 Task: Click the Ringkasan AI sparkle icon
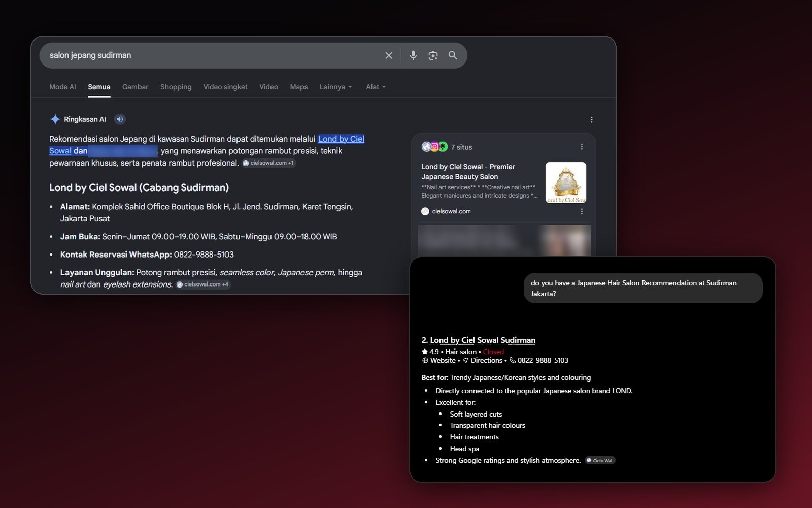pos(55,119)
